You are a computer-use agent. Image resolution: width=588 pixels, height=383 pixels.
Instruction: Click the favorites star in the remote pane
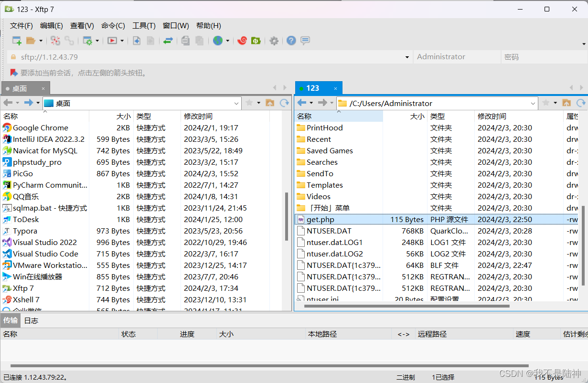pyautogui.click(x=545, y=103)
